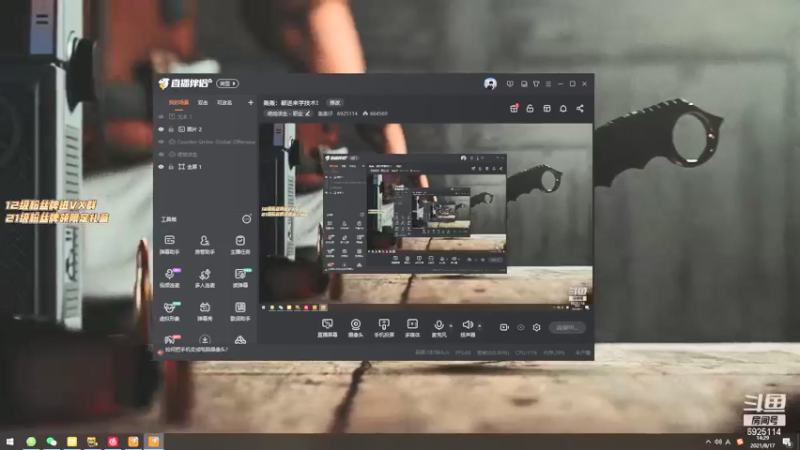Click the layout panel icon beside the bell
Image resolution: width=800 pixels, height=450 pixels.
(x=546, y=108)
